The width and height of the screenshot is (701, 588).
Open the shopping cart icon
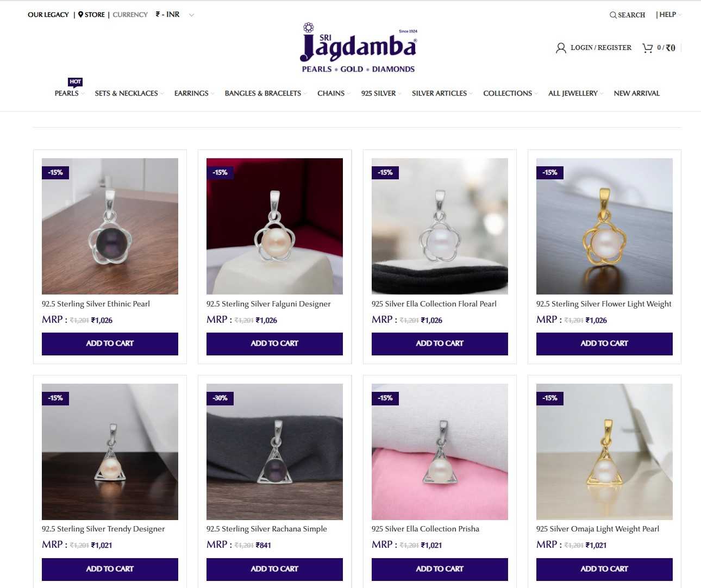pos(647,48)
